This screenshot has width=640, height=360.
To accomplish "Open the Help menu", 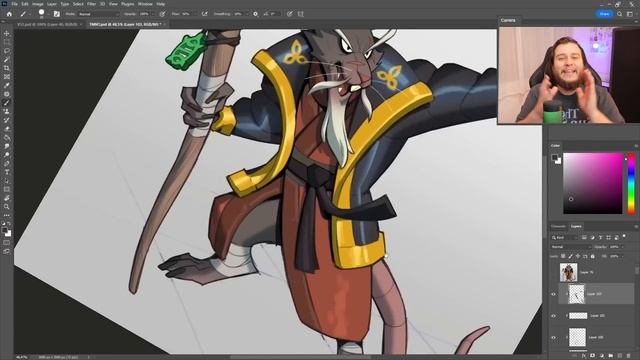I will (161, 4).
